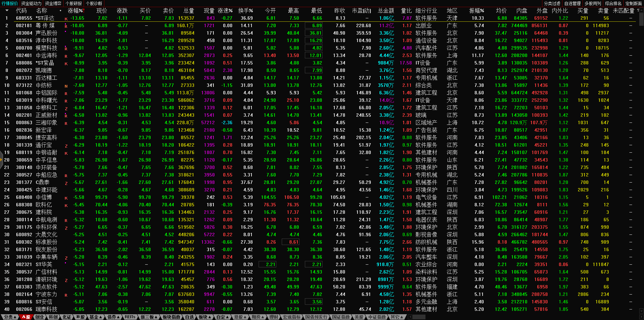Click the Z marker beside 中粮科工

pos(66,109)
